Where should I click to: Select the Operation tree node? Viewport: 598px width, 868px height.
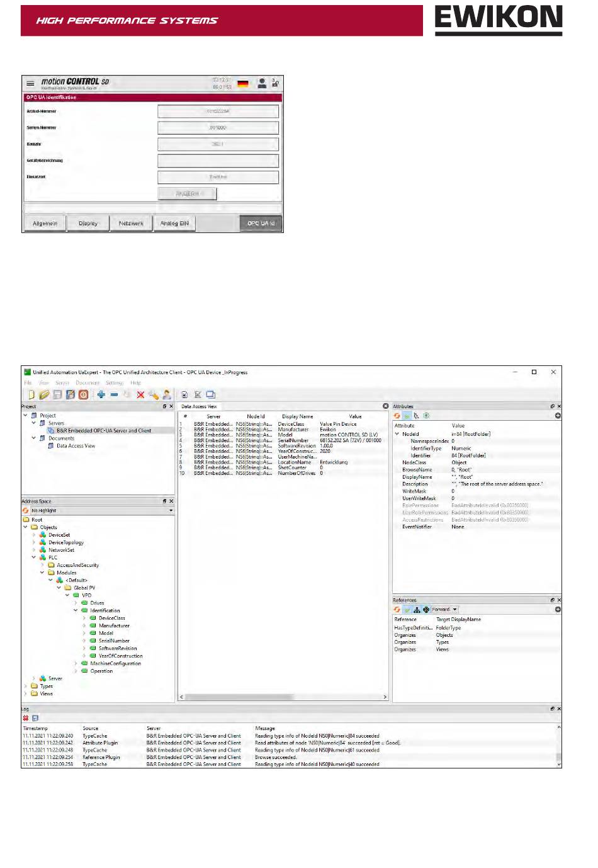(x=101, y=671)
